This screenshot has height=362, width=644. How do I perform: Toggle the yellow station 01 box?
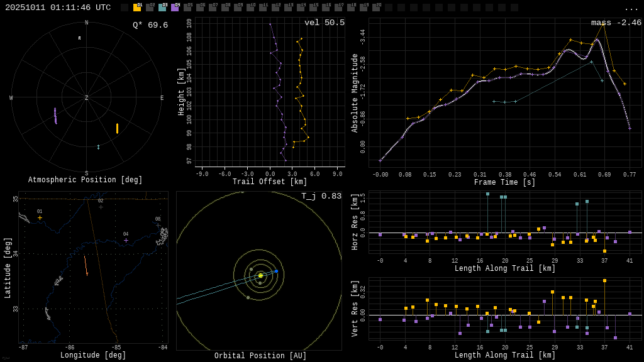point(137,8)
